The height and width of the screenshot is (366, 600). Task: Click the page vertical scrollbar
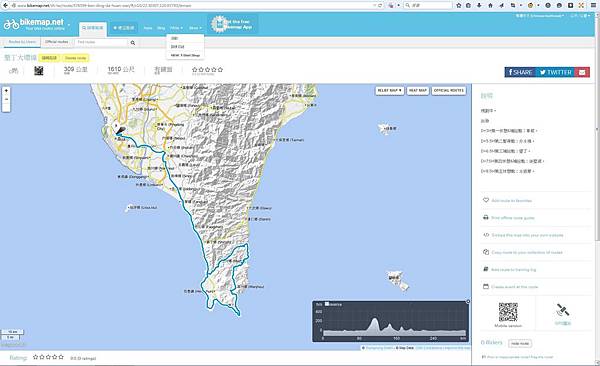click(x=597, y=130)
